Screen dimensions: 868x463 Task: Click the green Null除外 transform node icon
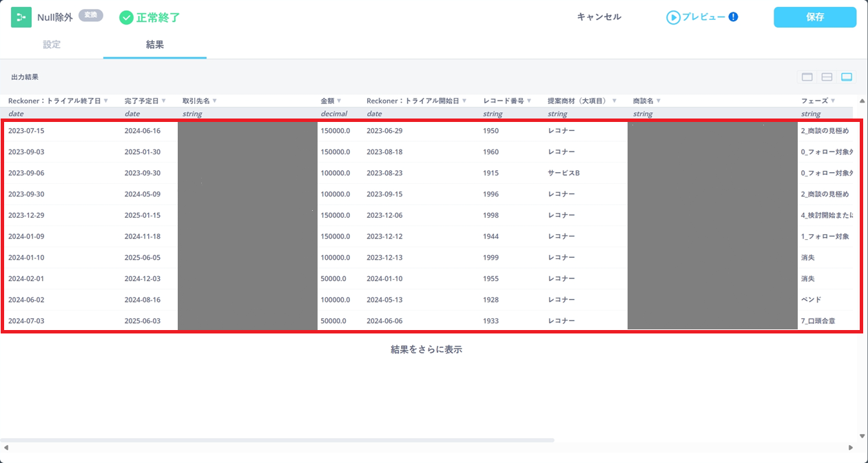[21, 17]
